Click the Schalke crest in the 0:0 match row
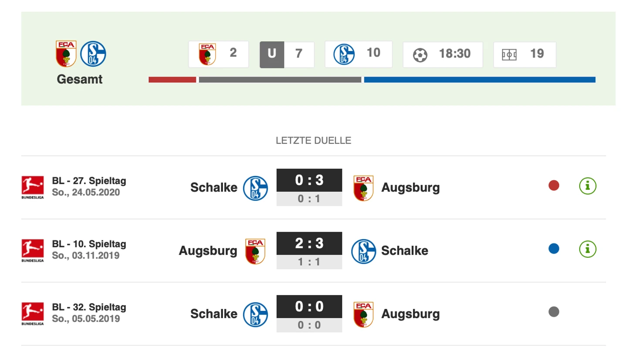 click(255, 314)
